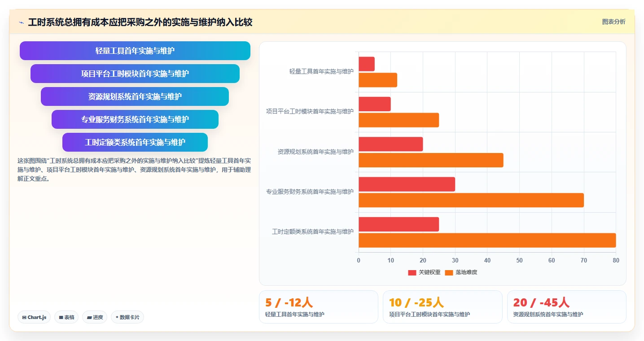Click the description paragraph below funnel

[134, 170]
